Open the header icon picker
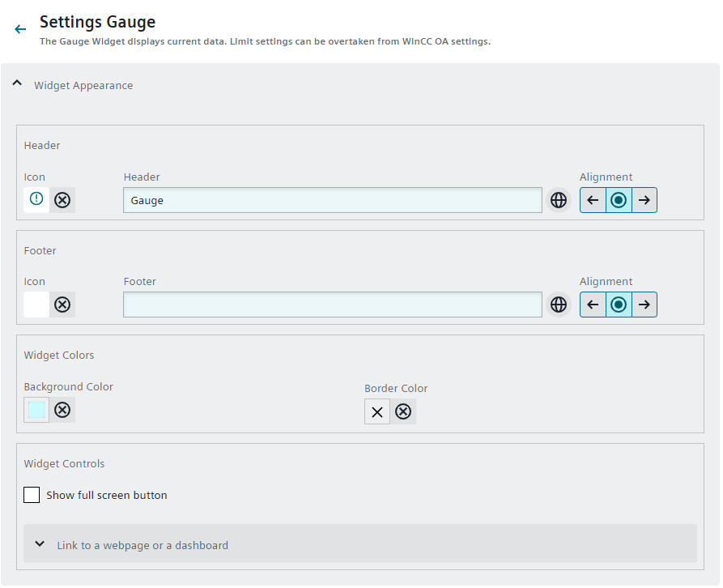The image size is (723, 588). [36, 199]
